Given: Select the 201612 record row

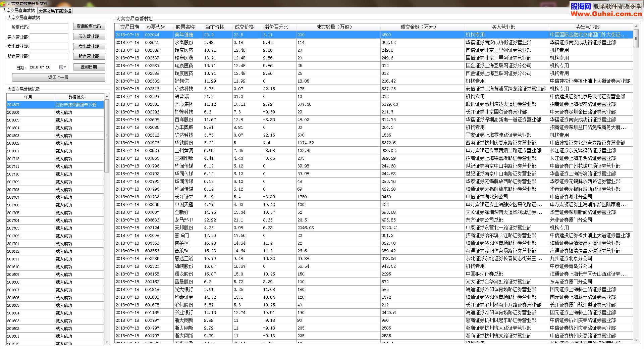Looking at the screenshot, I should 55,251.
